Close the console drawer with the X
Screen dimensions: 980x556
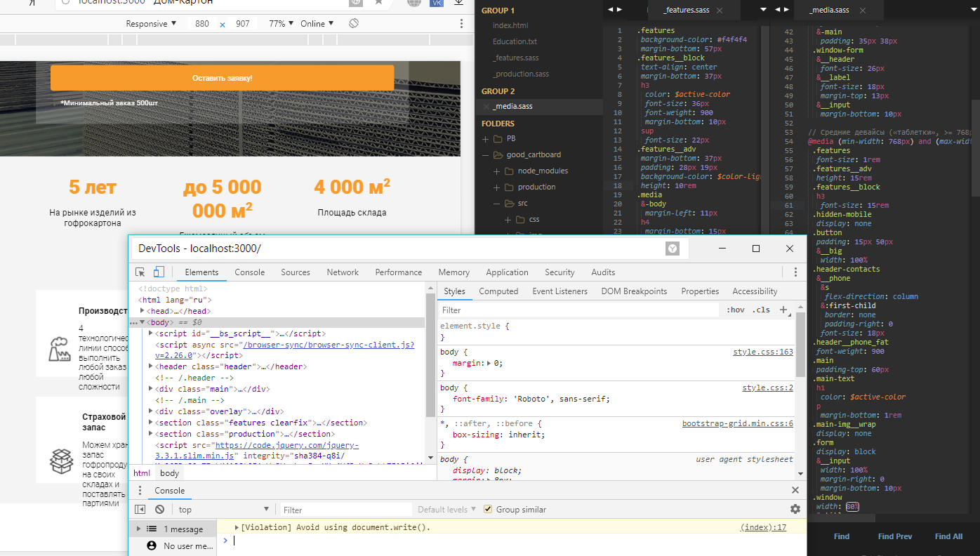tap(795, 491)
